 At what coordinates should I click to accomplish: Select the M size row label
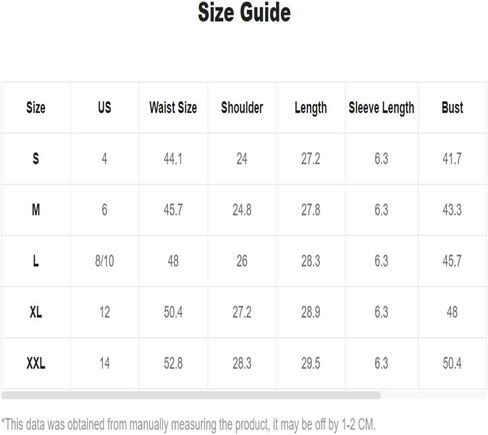click(x=36, y=210)
